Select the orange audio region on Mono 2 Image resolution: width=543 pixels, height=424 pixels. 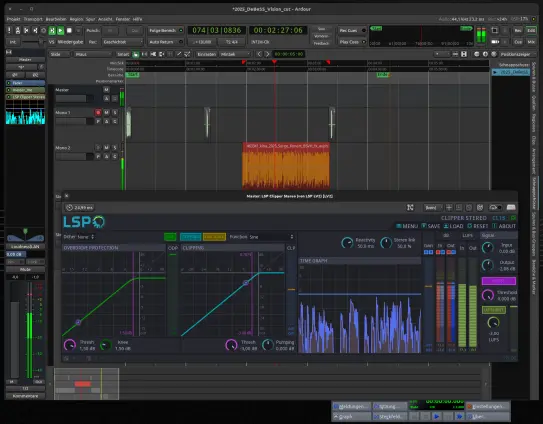pyautogui.click(x=286, y=166)
